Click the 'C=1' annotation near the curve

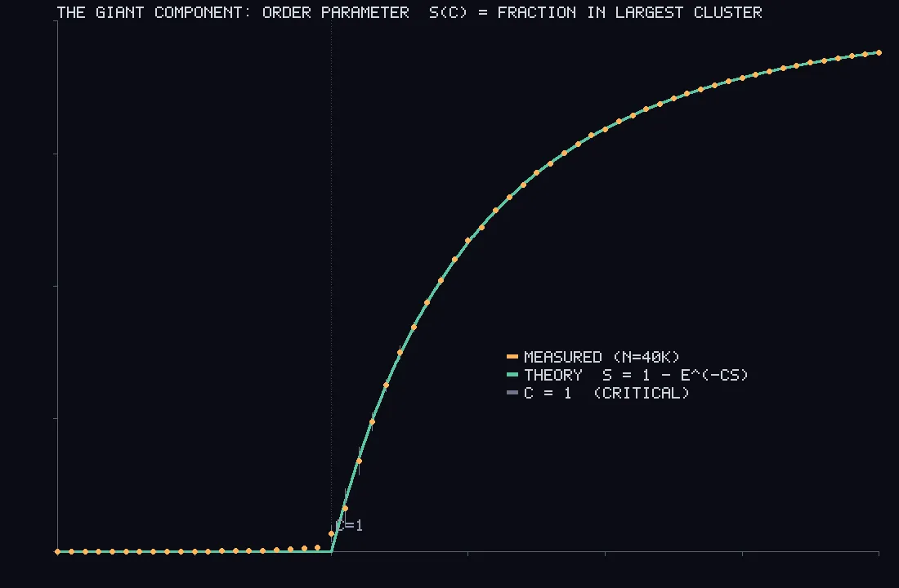click(x=349, y=526)
